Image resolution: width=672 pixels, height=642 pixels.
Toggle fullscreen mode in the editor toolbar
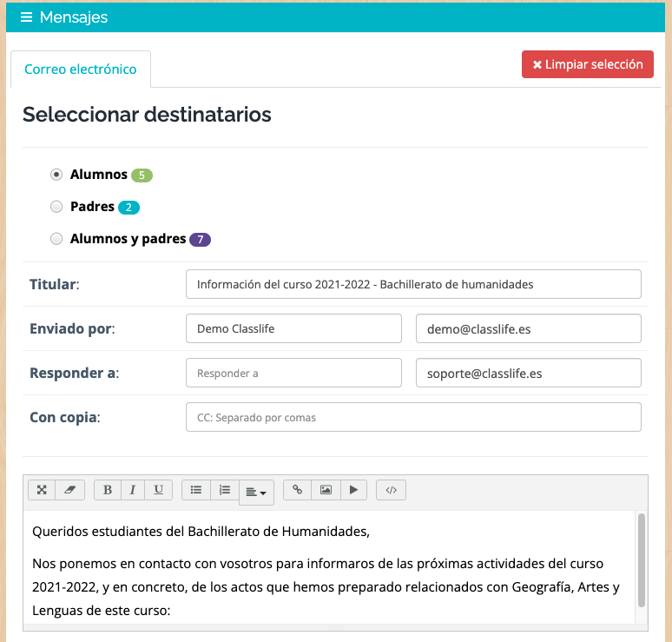[42, 490]
